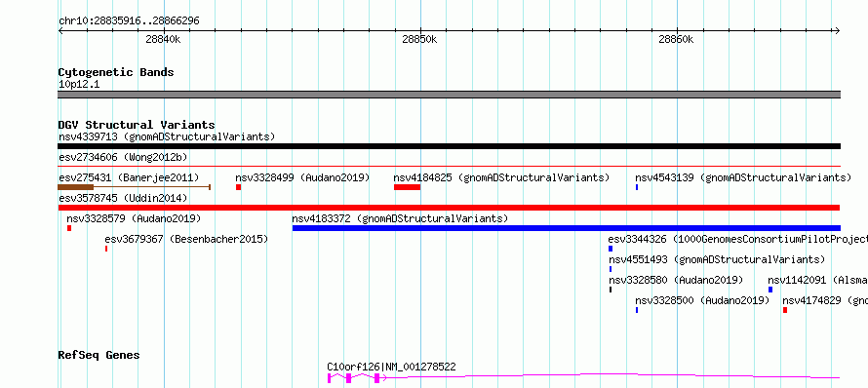868x388 pixels.
Task: Click the DGV Structural Variants track title
Action: click(x=137, y=125)
